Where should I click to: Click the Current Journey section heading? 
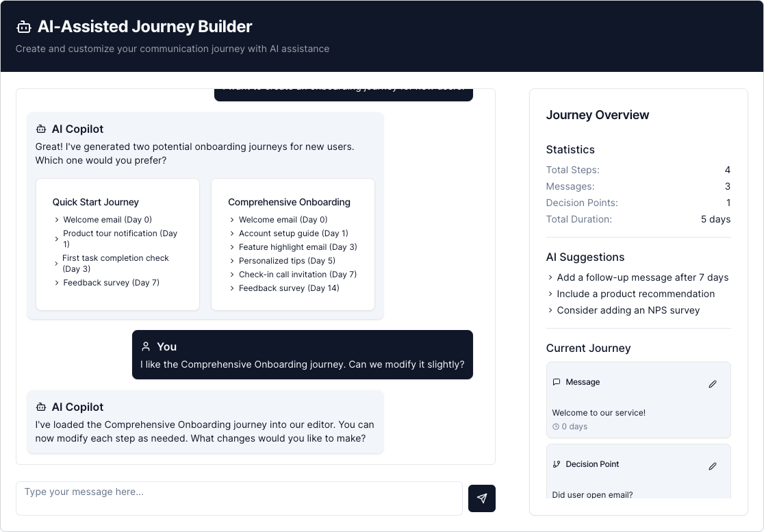point(588,349)
